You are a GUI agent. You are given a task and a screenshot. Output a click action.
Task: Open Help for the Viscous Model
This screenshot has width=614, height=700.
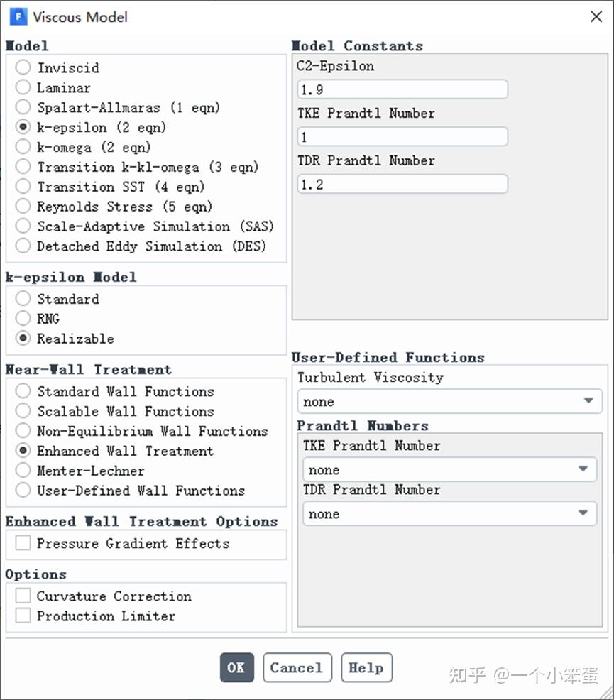[x=367, y=667]
